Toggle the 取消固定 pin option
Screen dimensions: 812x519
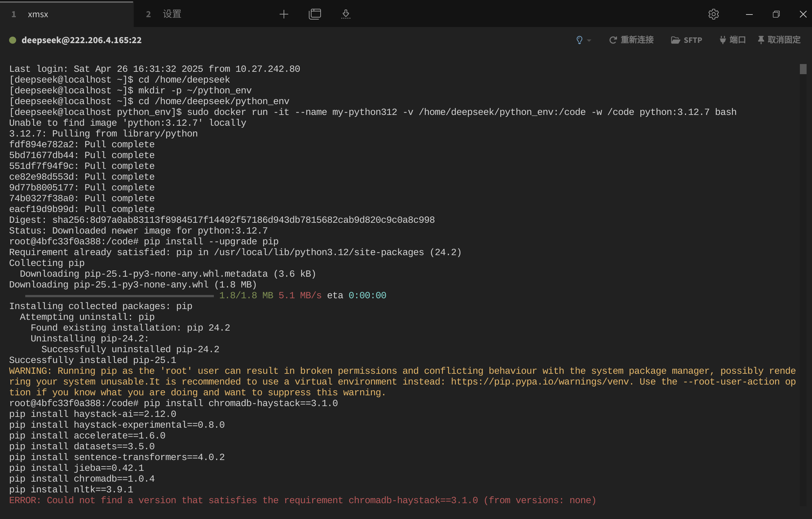coord(779,40)
